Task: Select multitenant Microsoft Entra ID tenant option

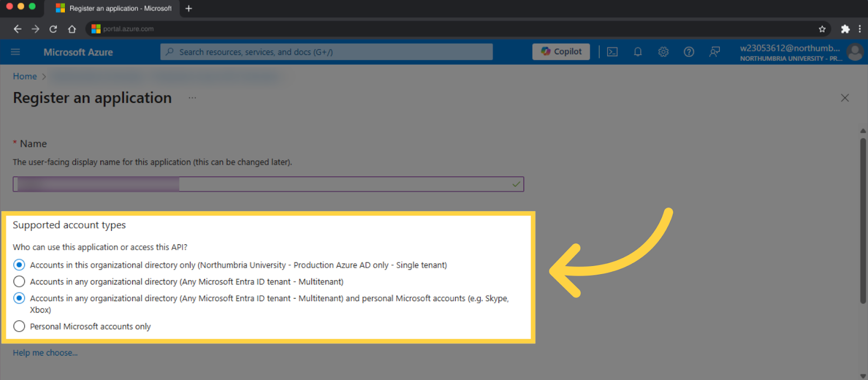Action: point(19,282)
